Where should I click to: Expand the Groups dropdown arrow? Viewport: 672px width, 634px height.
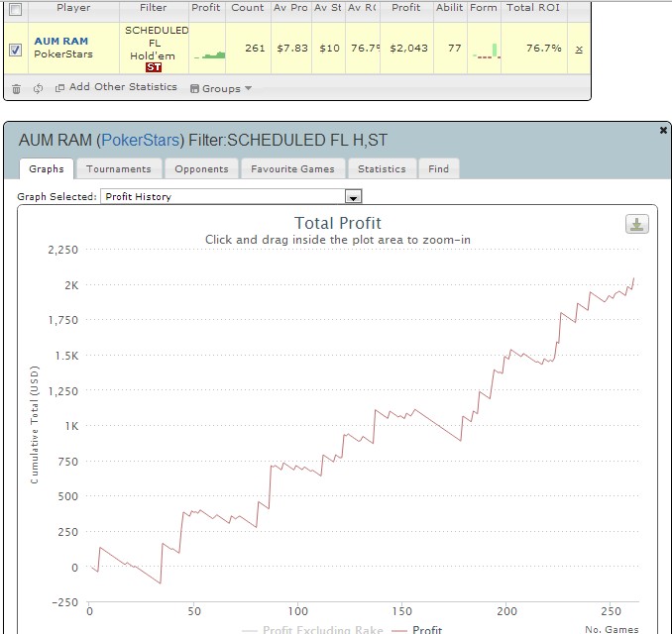[248, 88]
